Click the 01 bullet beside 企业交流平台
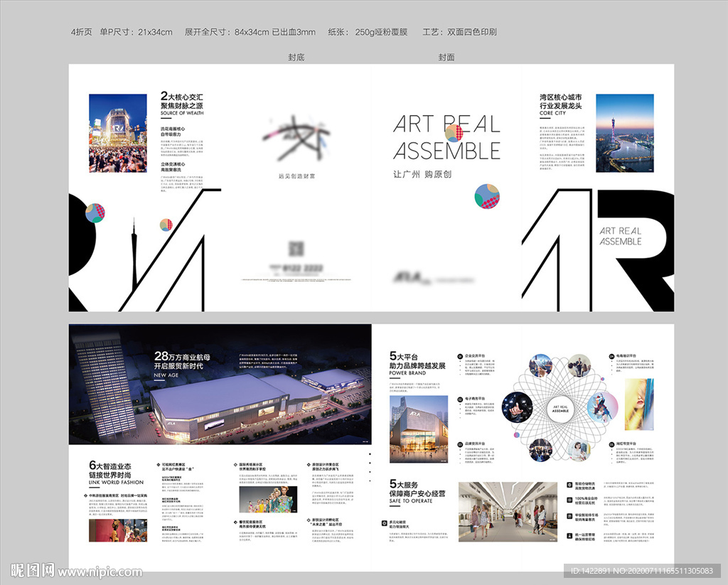Screen dimensions: 728x585 (x=460, y=356)
